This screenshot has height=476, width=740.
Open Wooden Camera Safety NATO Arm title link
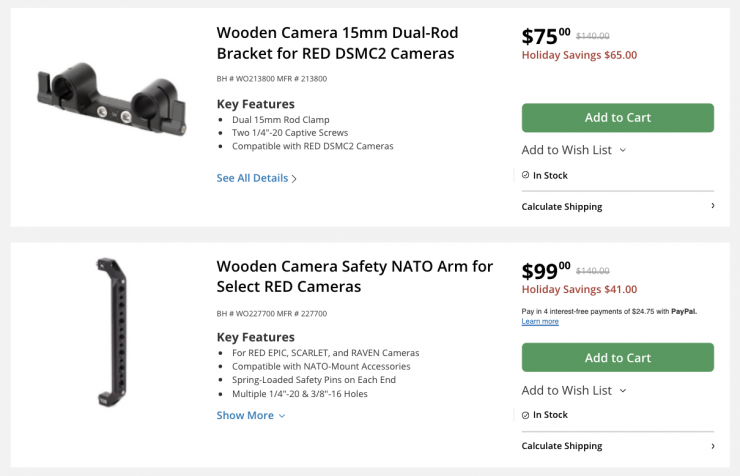(x=354, y=276)
